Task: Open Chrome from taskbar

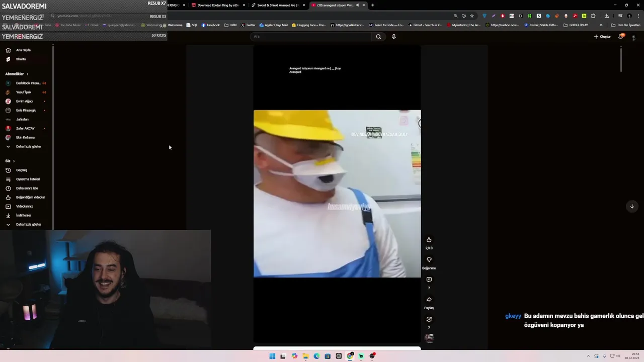Action: [x=350, y=356]
